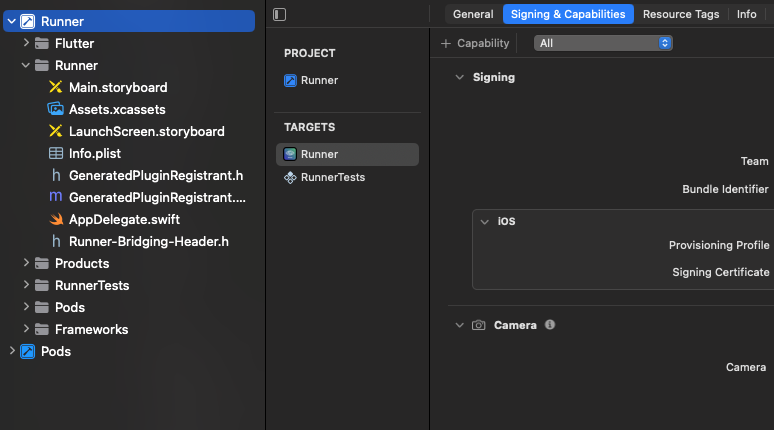The image size is (774, 430).
Task: Expand the RunnerTests group
Action: pyautogui.click(x=26, y=285)
